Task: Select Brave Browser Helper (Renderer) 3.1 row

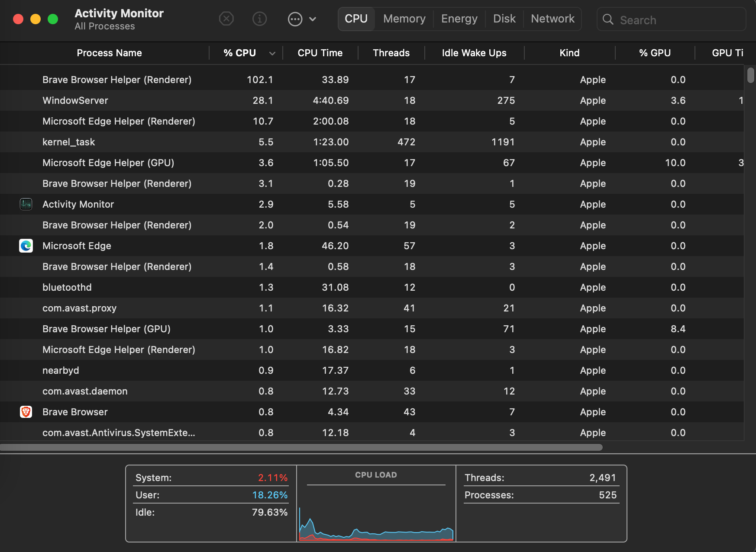Action: tap(372, 183)
